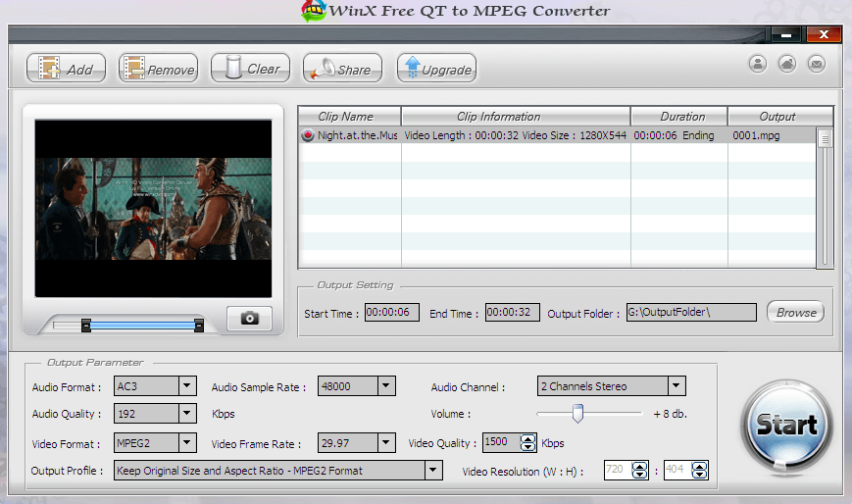Open the Share option
Viewport: 852px width, 504px height.
click(342, 69)
